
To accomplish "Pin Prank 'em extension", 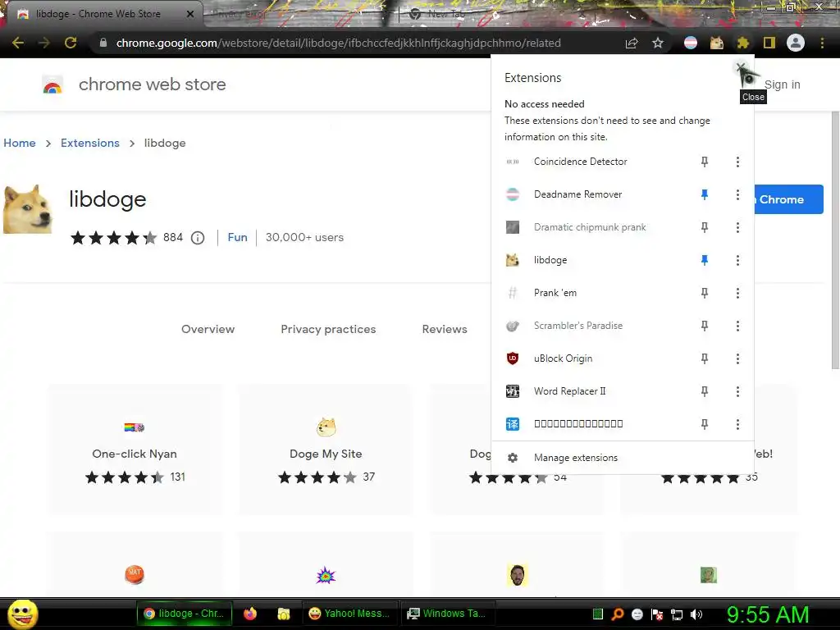I will point(705,293).
